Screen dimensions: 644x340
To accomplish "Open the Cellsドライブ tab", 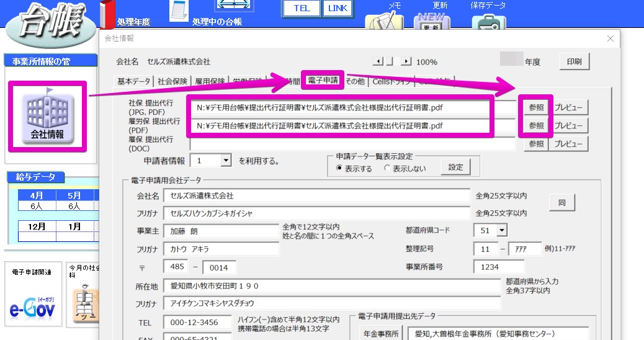I will [x=391, y=81].
